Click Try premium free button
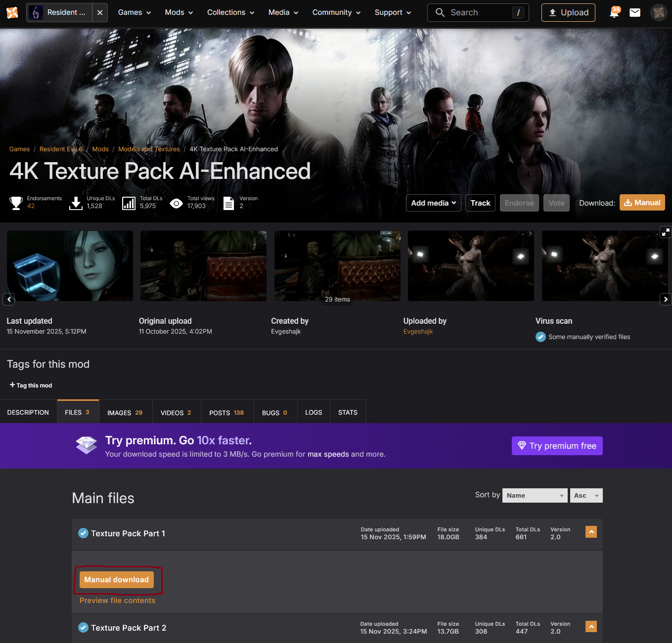The height and width of the screenshot is (643, 672). click(x=557, y=446)
